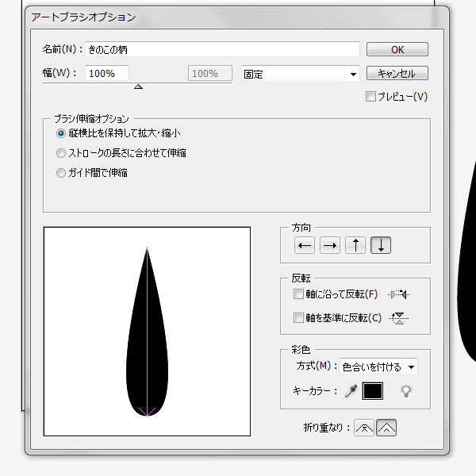Image resolution: width=476 pixels, height=476 pixels.
Task: Pick key color with the eyedropper
Action: point(351,391)
